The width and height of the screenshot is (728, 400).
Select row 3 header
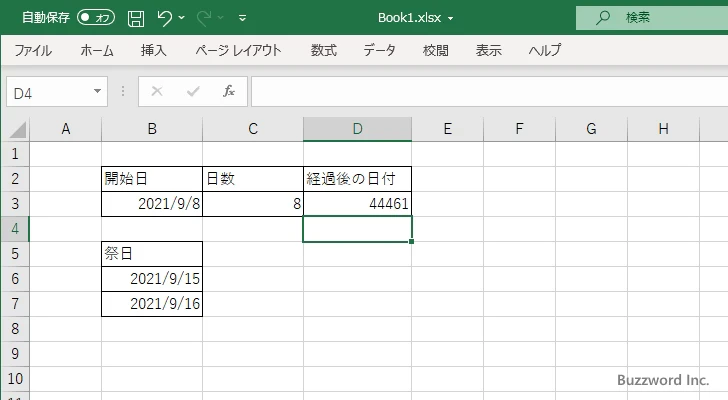[15, 204]
